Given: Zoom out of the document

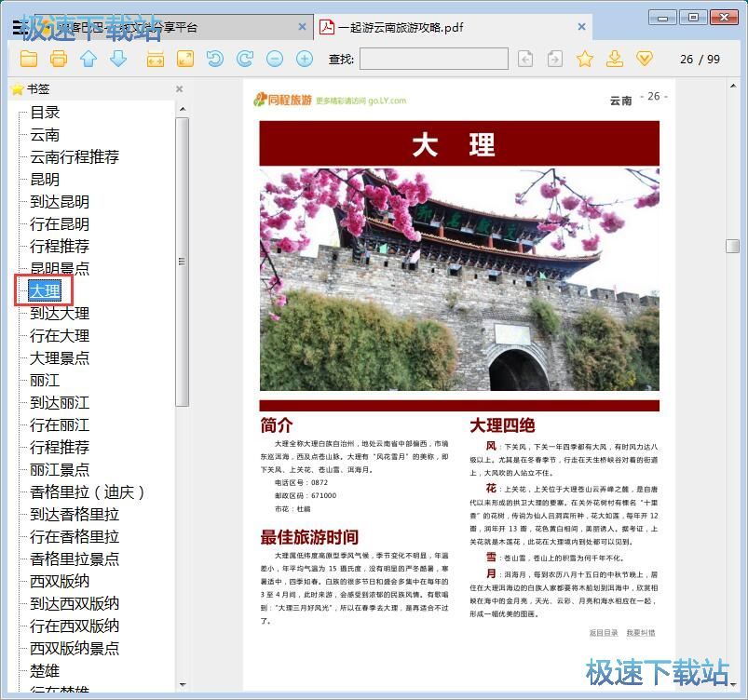Looking at the screenshot, I should point(273,58).
